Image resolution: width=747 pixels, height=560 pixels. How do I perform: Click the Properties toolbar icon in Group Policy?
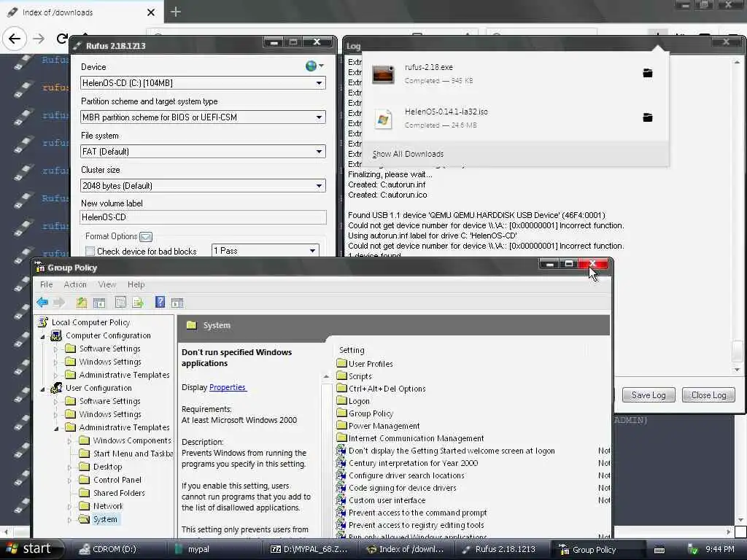tap(120, 303)
